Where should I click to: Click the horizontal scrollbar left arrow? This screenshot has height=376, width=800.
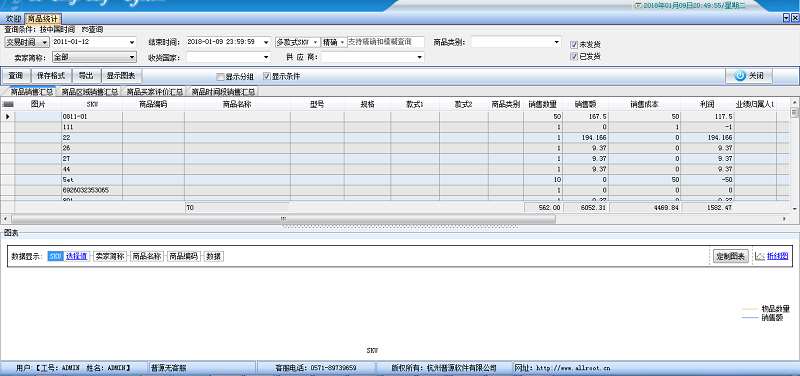tap(5, 219)
